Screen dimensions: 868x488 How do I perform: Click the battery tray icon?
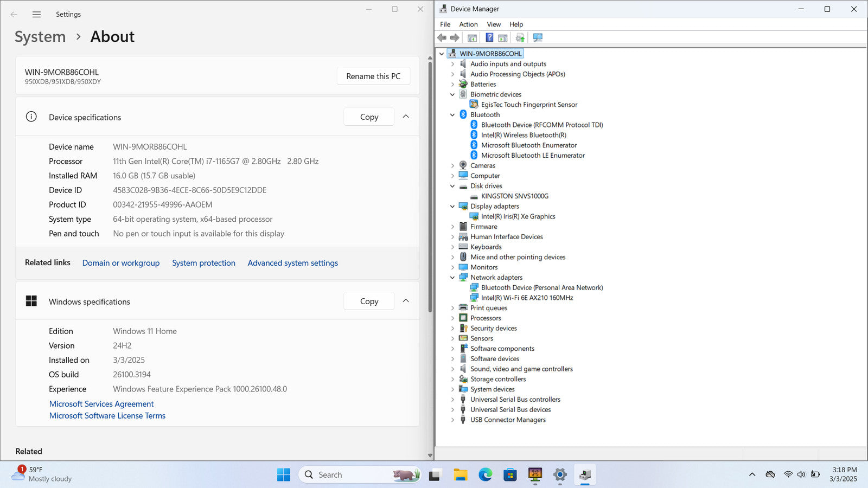tap(815, 474)
